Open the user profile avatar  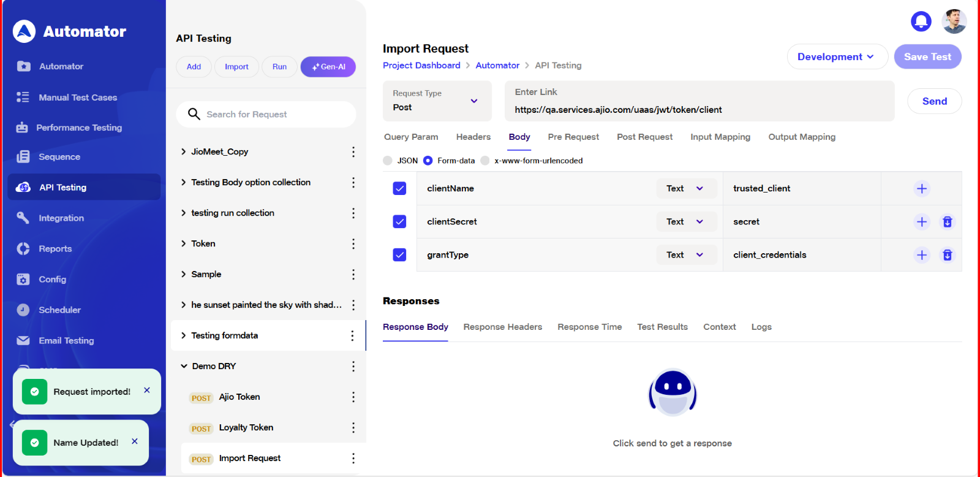(x=954, y=21)
